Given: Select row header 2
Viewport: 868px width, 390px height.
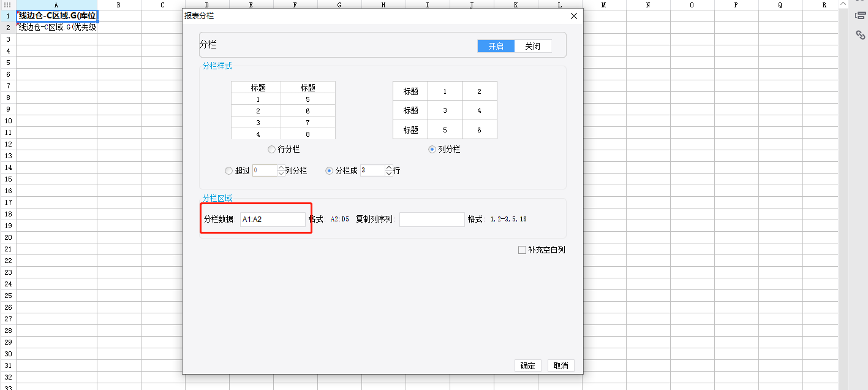Looking at the screenshot, I should 8,28.
